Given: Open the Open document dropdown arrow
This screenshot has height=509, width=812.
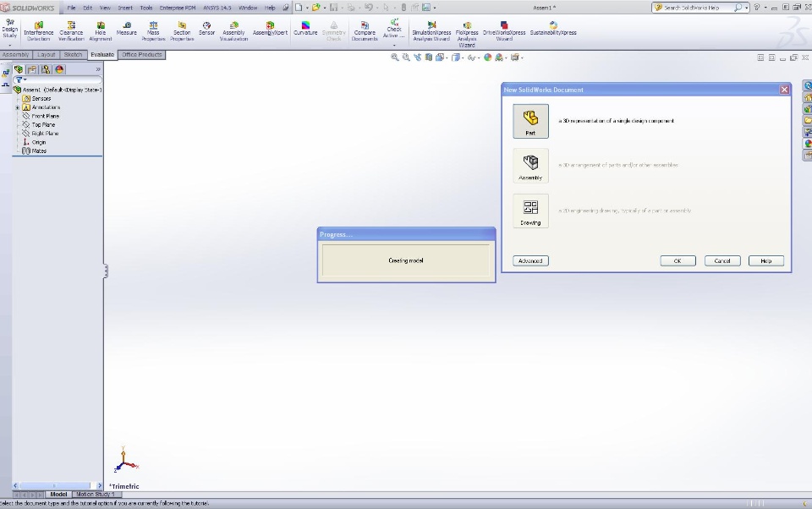Looking at the screenshot, I should 324,8.
